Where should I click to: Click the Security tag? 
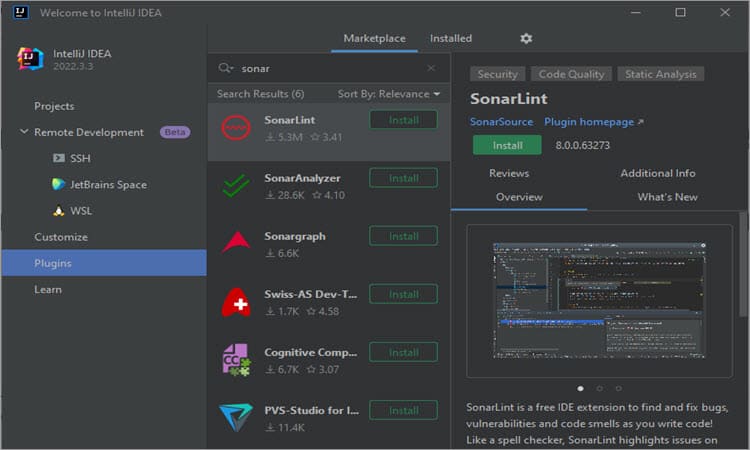[497, 74]
